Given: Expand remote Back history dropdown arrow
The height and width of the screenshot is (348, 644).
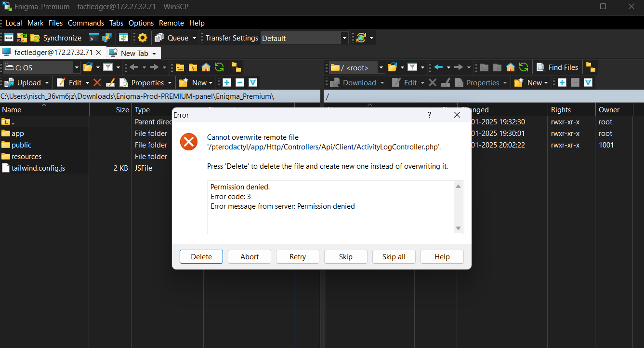Looking at the screenshot, I should [448, 68].
